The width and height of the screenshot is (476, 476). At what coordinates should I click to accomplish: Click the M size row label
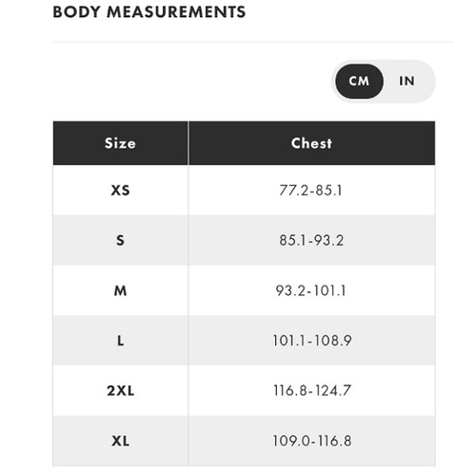[x=120, y=290]
